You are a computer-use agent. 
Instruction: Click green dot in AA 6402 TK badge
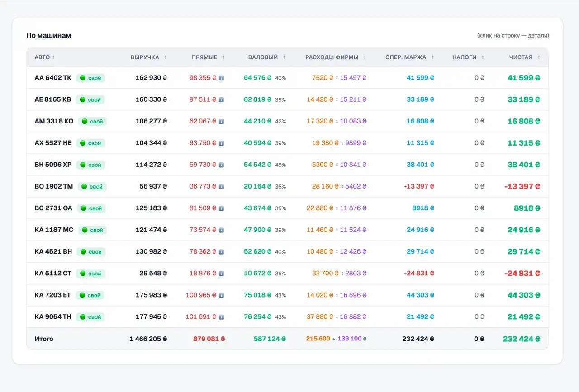(83, 78)
